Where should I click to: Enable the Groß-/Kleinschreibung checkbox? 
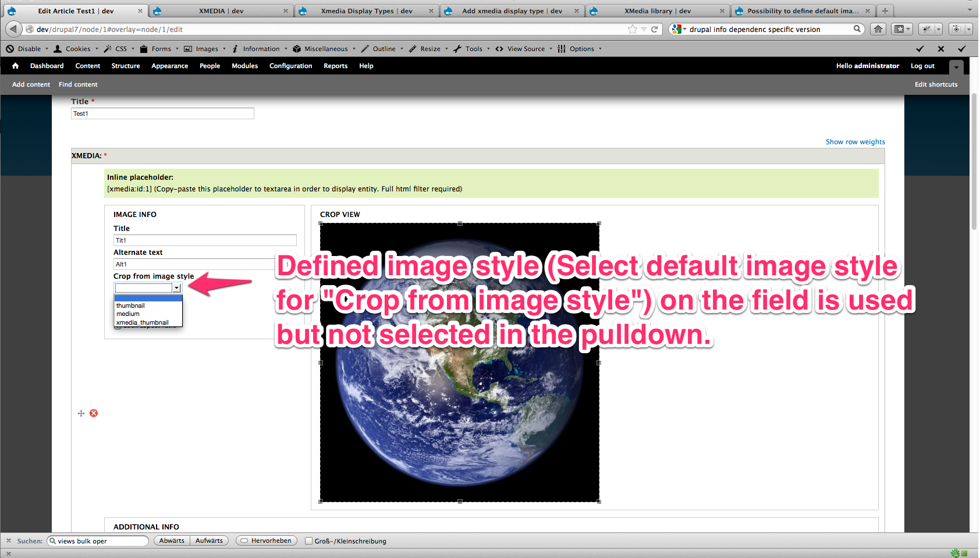click(x=309, y=541)
